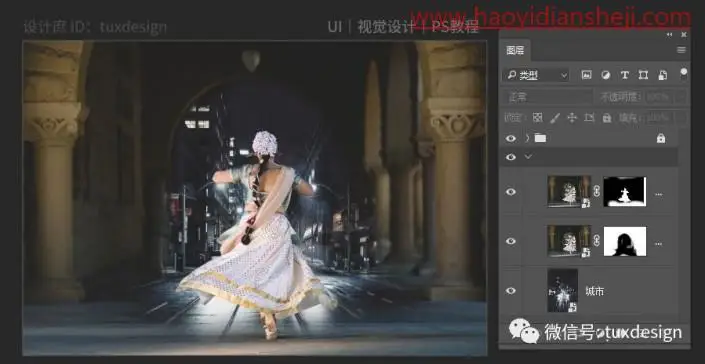Image resolution: width=705 pixels, height=364 pixels.
Task: Select the 城市 layer thumbnail
Action: 562,290
